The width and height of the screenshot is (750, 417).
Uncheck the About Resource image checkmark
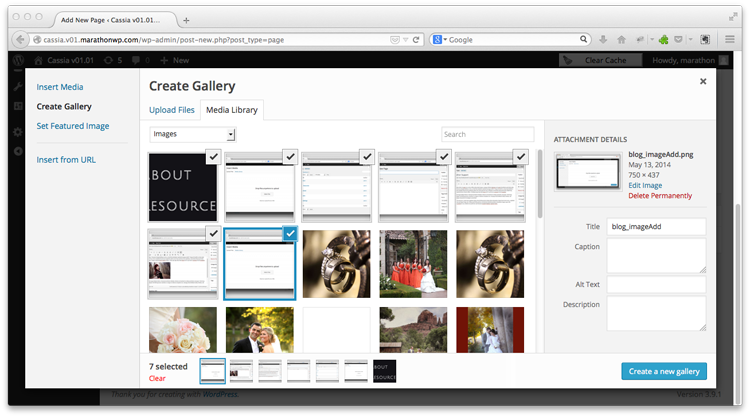[x=212, y=156]
